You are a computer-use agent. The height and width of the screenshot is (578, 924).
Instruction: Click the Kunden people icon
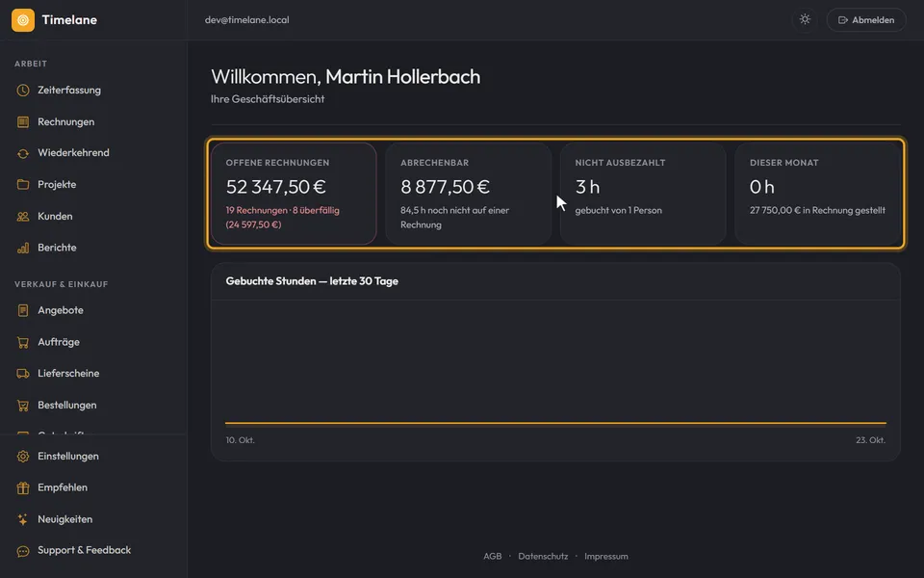23,217
